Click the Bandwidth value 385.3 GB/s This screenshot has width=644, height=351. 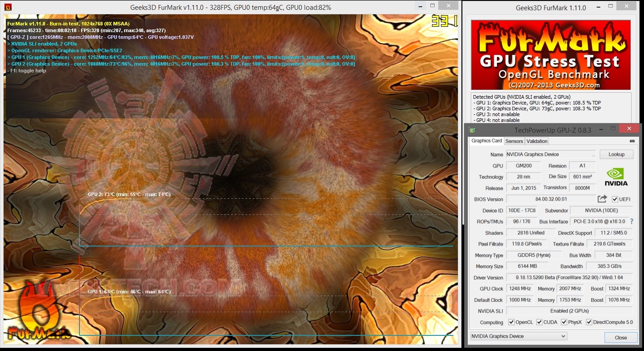609,267
